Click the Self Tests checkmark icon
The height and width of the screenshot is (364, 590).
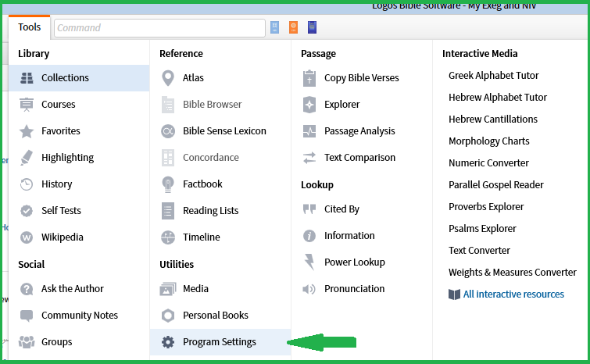coord(27,211)
